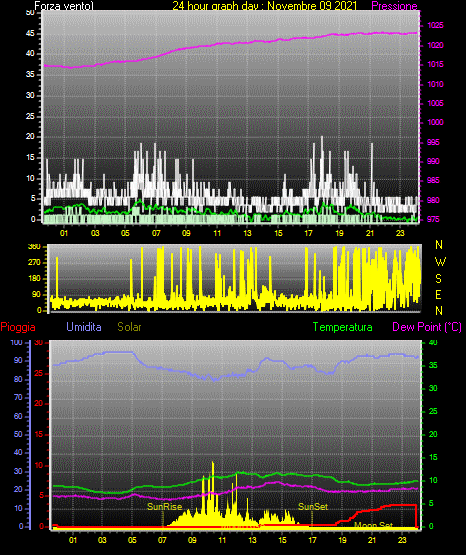Click the blue 100 humidity axis value
Viewport: 466px width, 555px height.
click(x=16, y=342)
